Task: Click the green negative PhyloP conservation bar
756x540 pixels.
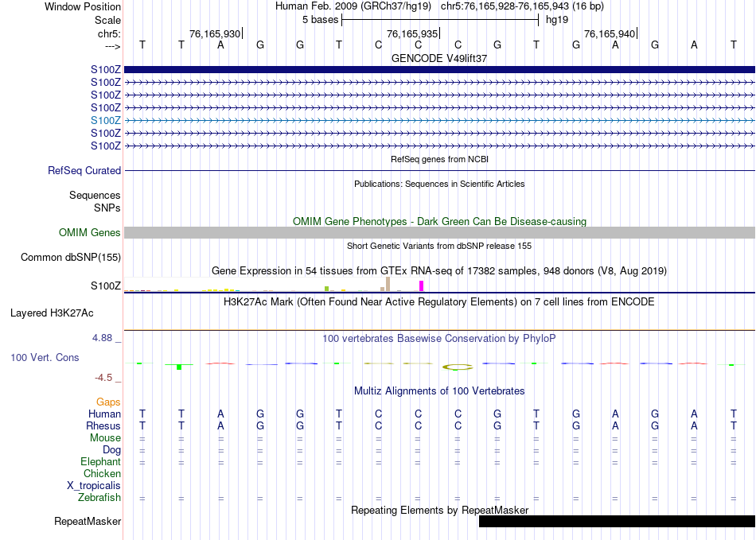Action: pyautogui.click(x=179, y=367)
